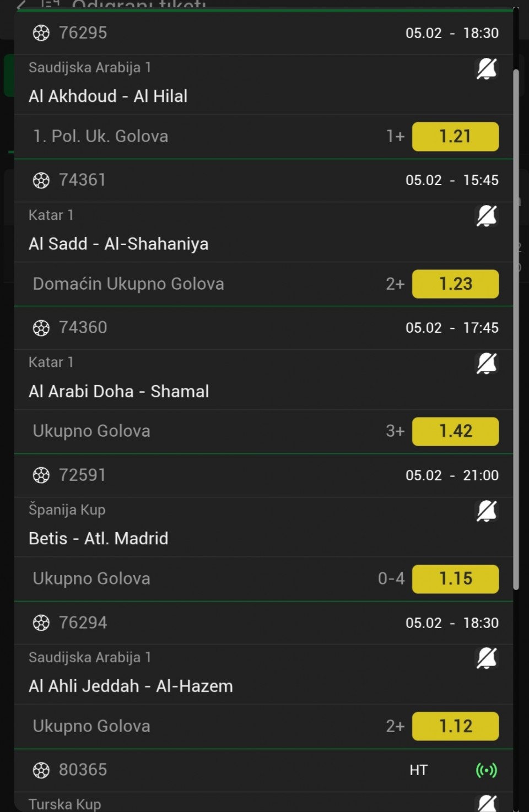
Task: Unmute alerts for Al Arabi Doha - Shamal
Action: tap(486, 364)
